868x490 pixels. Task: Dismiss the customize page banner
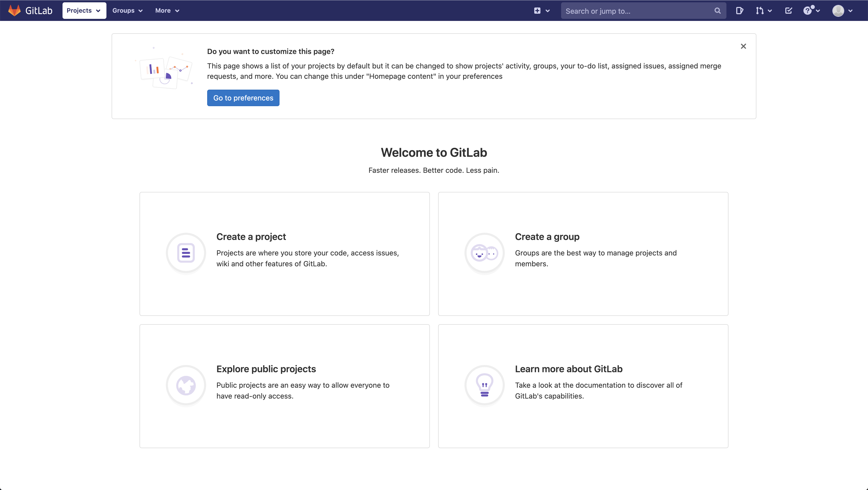(x=743, y=46)
